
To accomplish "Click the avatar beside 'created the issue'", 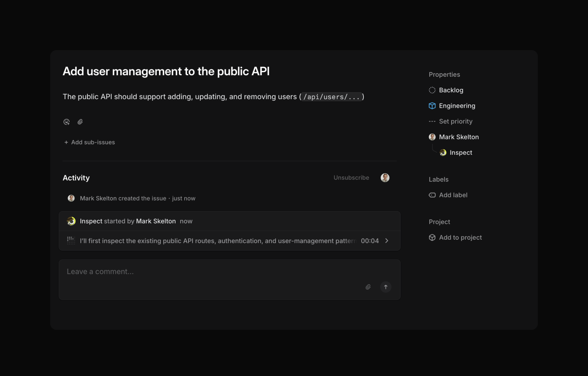I will point(71,198).
